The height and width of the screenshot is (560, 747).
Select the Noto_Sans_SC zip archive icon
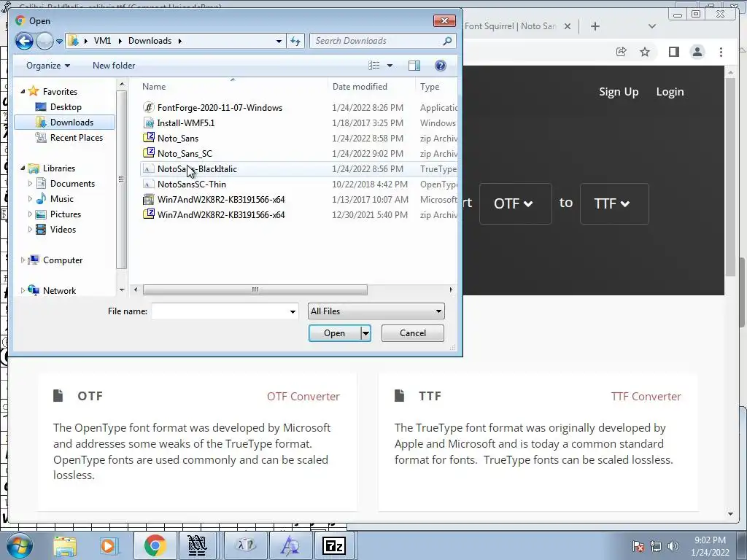(x=149, y=153)
